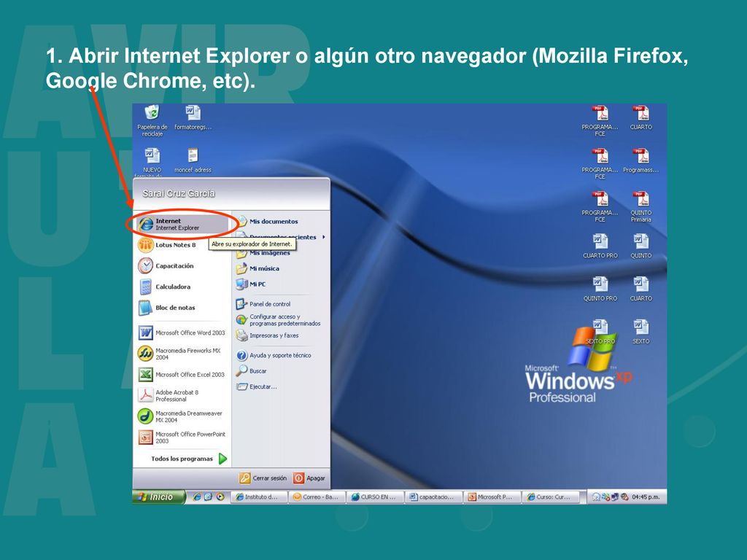Click the Papelera de reciclaje desktop icon

[x=152, y=121]
